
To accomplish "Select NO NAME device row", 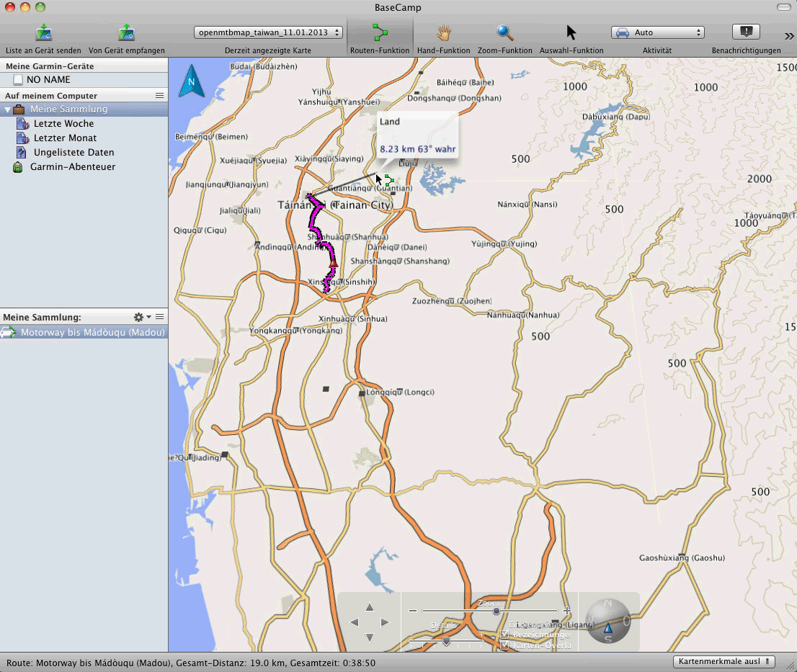I will click(x=84, y=80).
